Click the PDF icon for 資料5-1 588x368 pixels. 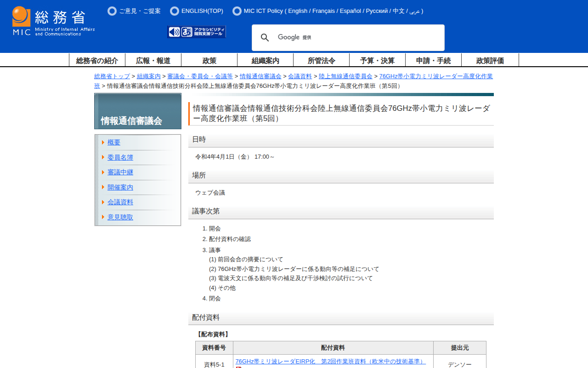coord(238,367)
